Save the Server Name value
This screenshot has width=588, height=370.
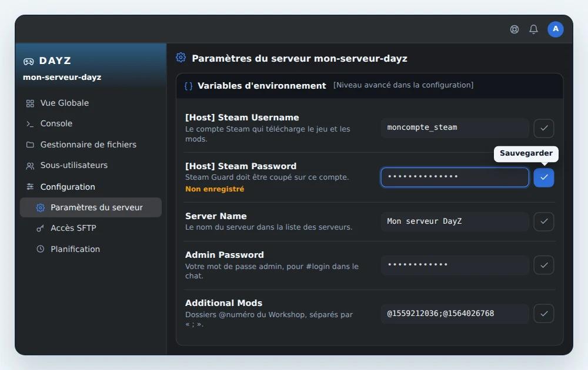pos(544,221)
